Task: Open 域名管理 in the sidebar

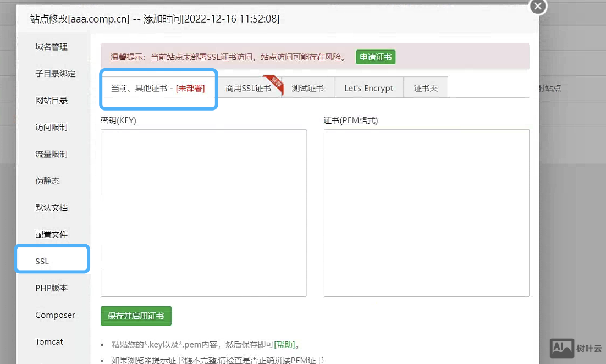Action: point(52,47)
